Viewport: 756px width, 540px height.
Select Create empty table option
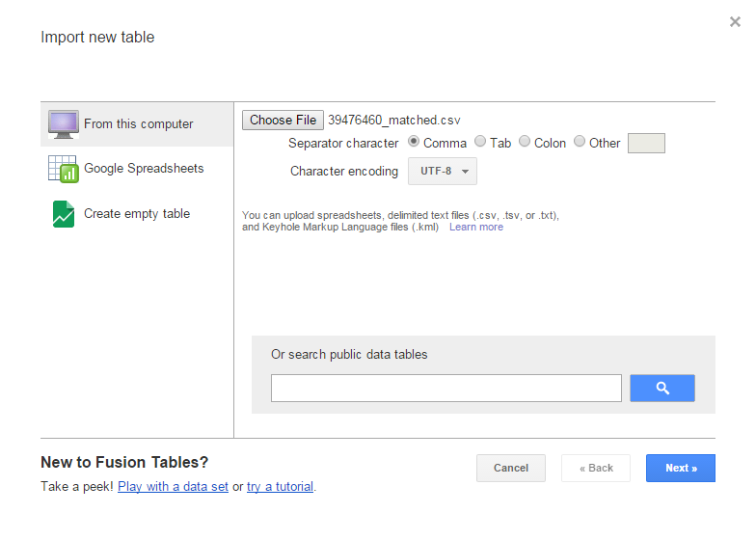click(137, 214)
